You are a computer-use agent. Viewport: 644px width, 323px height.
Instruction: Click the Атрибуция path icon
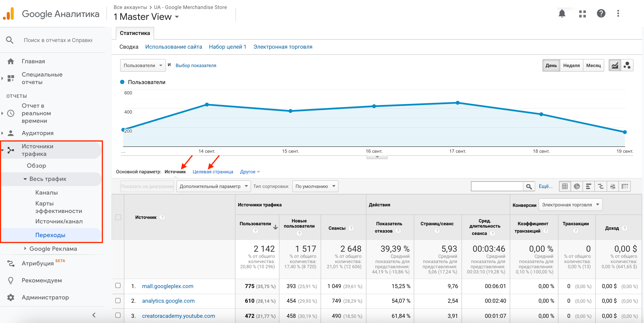tap(10, 263)
